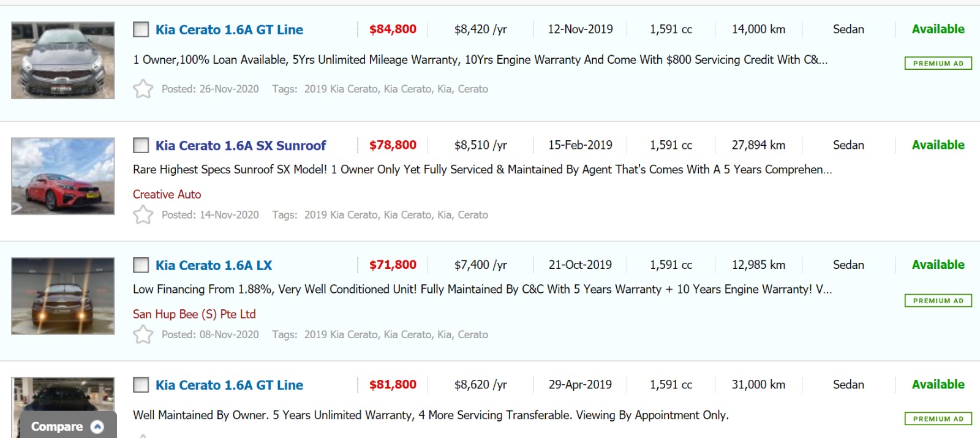Star the listing posted 14-Nov-2020
The width and height of the screenshot is (980, 438).
pyautogui.click(x=143, y=214)
